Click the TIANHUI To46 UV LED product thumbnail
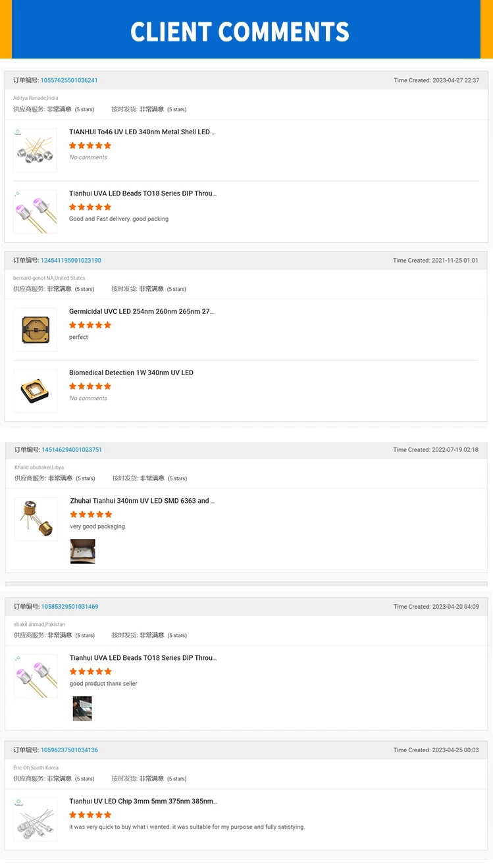493x868 pixels. 35,151
